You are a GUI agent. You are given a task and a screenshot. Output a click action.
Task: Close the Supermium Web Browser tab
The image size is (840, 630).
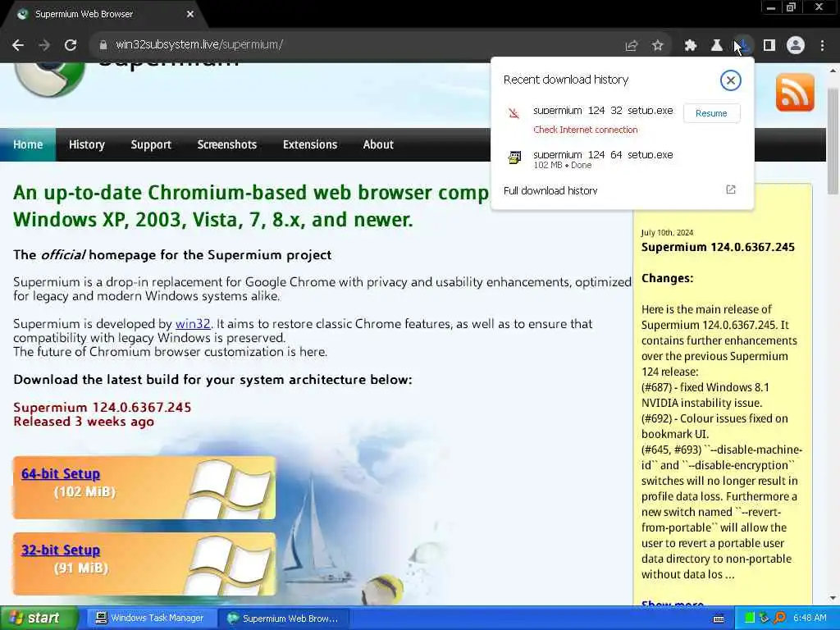(x=190, y=15)
